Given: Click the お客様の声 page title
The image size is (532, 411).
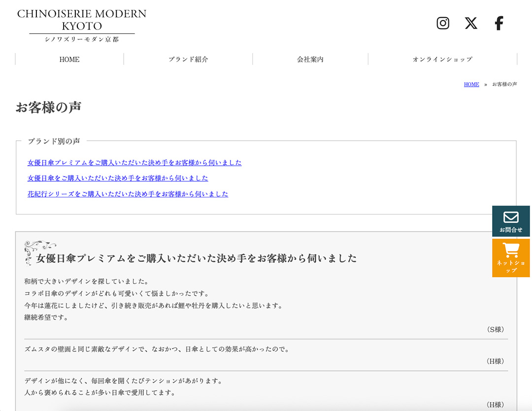Looking at the screenshot, I should pos(48,108).
